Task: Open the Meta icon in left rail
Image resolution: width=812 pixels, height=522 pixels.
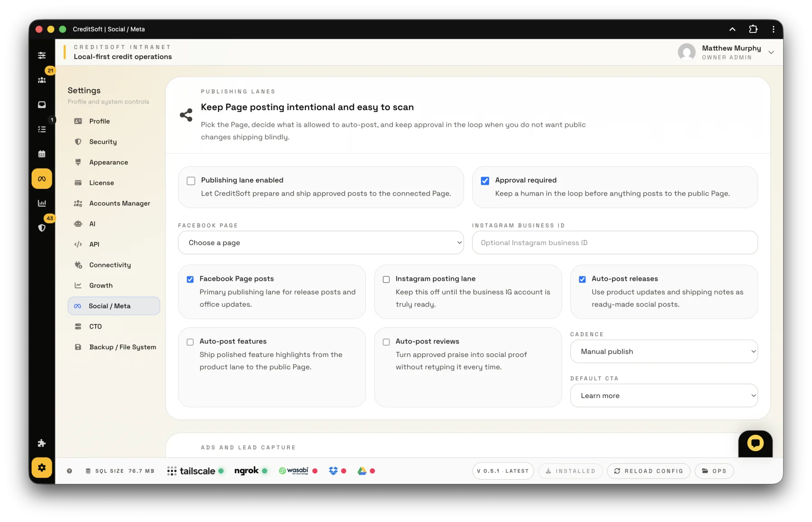Action: [x=42, y=179]
